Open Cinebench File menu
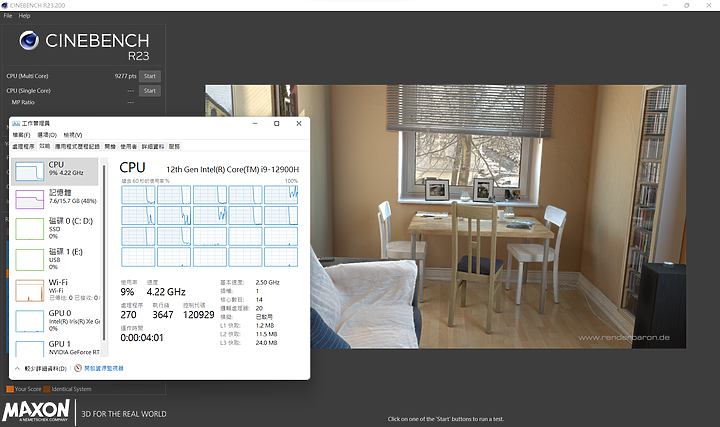Screen dimensions: 720x427 coord(8,16)
